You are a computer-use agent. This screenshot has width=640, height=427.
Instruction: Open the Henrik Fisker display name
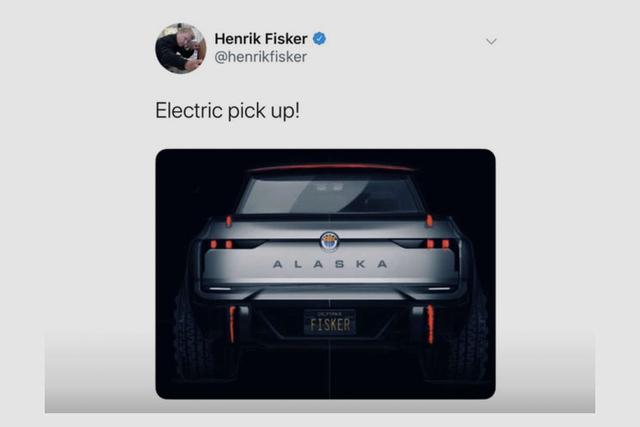click(x=261, y=39)
